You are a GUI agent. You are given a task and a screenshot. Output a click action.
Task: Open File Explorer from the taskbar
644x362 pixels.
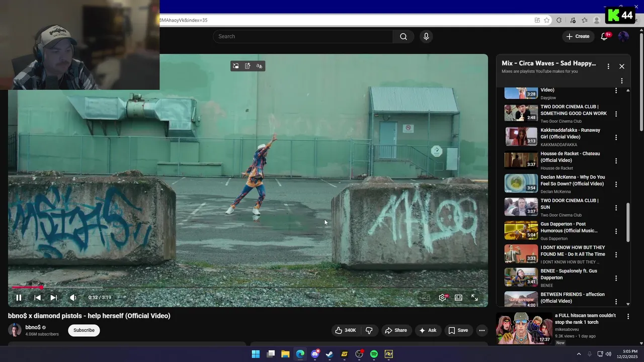[x=285, y=354]
